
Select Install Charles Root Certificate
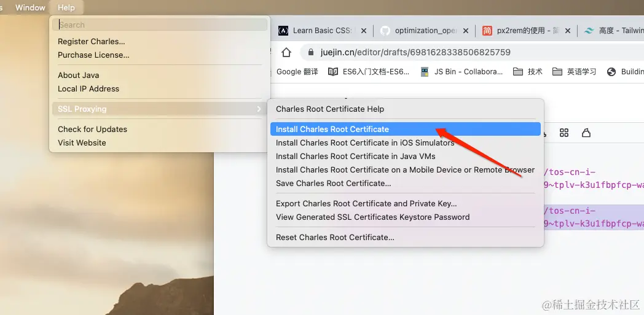(x=406, y=129)
